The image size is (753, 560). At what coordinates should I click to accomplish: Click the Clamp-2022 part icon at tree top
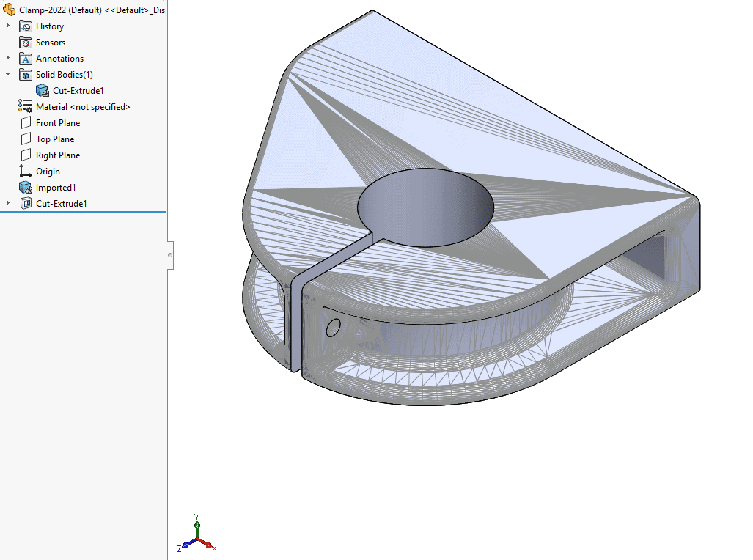click(9, 10)
